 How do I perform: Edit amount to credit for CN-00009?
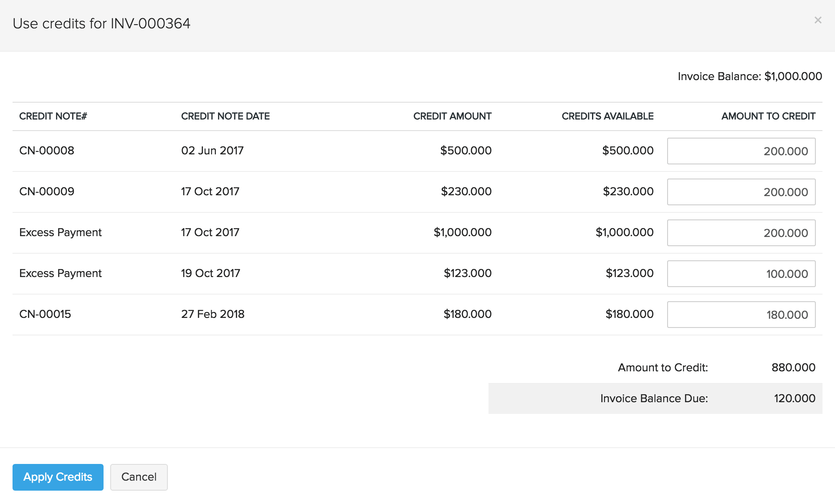pos(741,192)
